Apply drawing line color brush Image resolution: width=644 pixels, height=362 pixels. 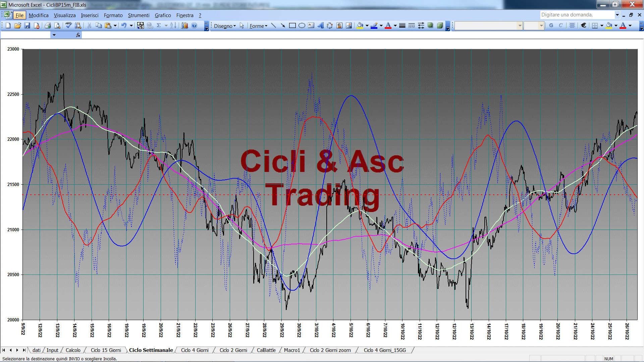tap(374, 25)
